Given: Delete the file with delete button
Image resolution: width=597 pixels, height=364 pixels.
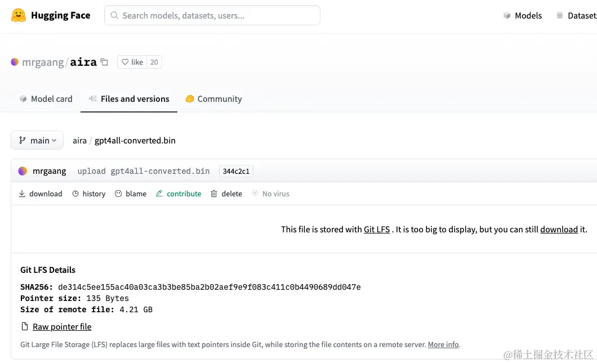Looking at the screenshot, I should pyautogui.click(x=226, y=194).
